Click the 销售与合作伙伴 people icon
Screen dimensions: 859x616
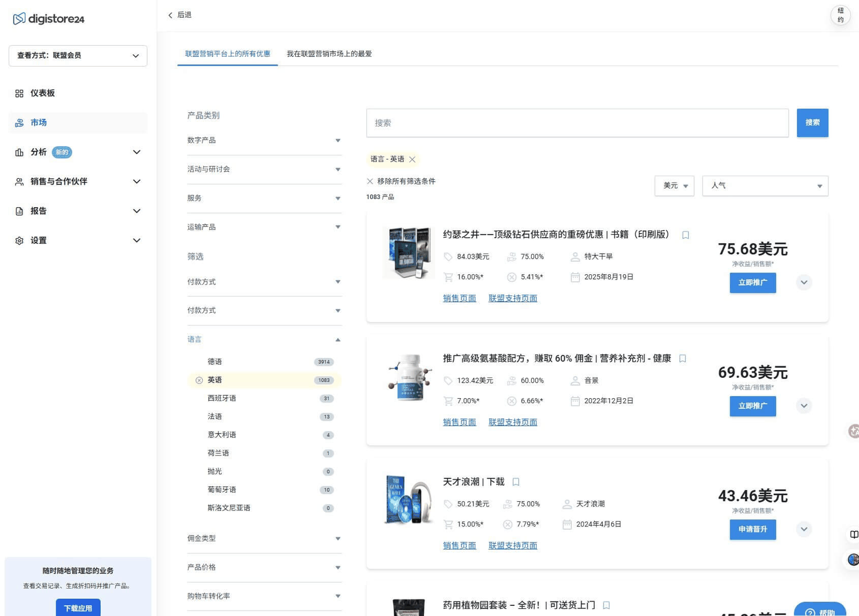click(19, 182)
